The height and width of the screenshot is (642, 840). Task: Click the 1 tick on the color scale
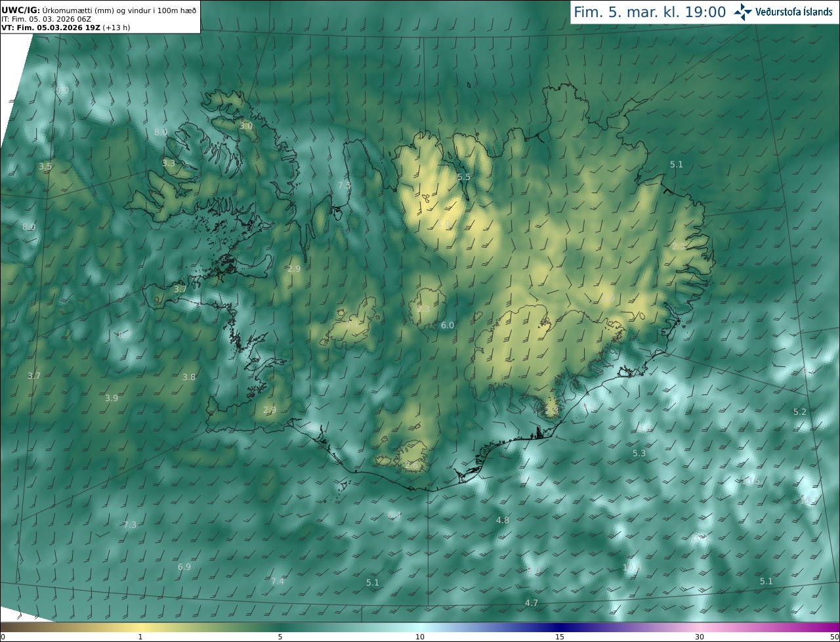pyautogui.click(x=140, y=637)
